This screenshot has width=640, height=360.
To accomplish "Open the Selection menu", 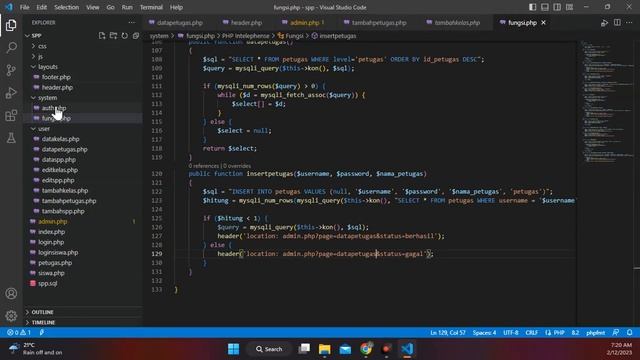I will 66,7.
